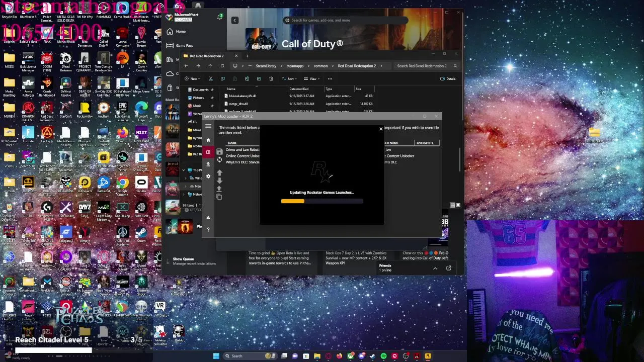Open a new tab in File Explorer

[247, 56]
